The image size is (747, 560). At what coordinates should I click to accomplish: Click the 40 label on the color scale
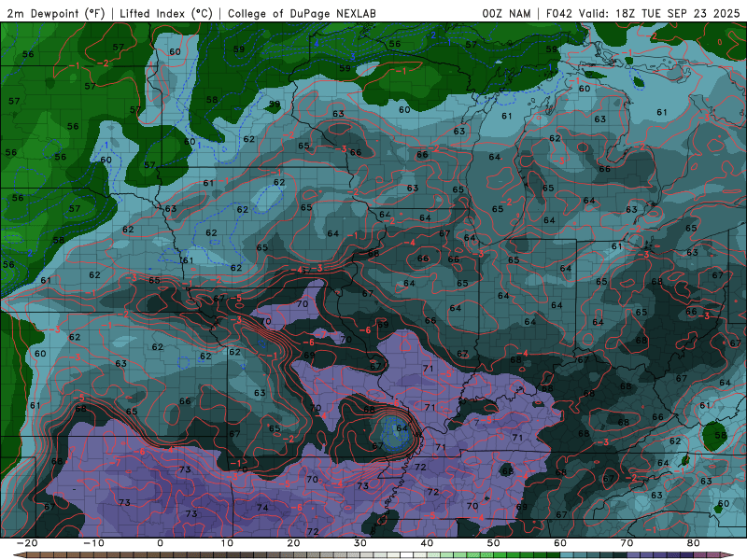[427, 543]
